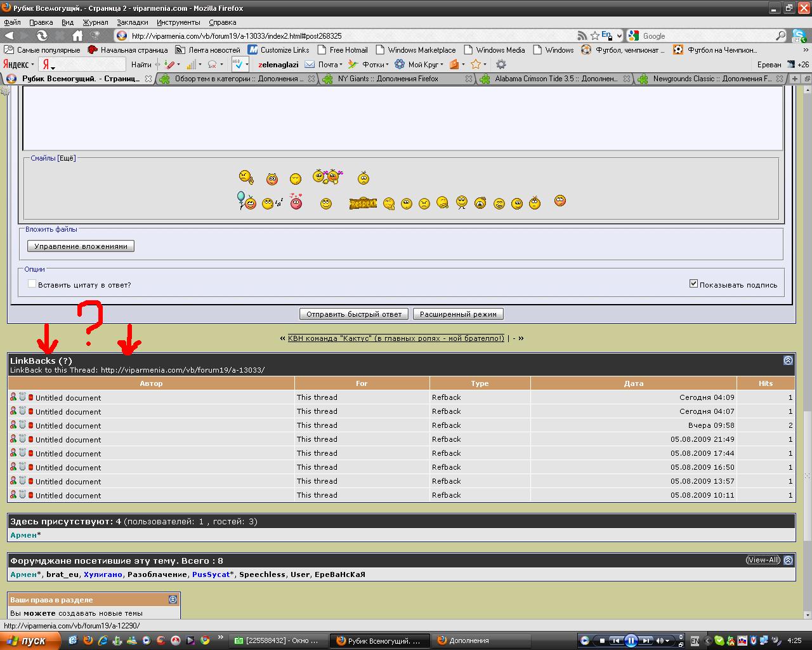Uncheck 'Показывать подпись' option
This screenshot has height=650, width=812.
693,284
